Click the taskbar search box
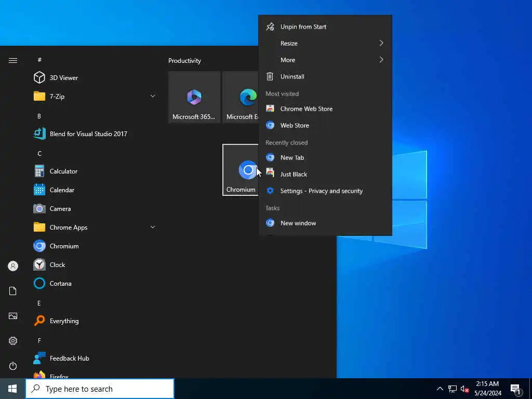The width and height of the screenshot is (532, 399). pos(100,389)
